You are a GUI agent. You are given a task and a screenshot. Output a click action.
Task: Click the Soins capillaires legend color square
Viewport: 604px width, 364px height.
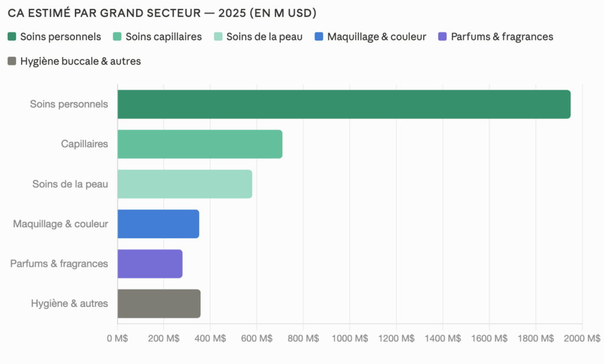tap(117, 37)
